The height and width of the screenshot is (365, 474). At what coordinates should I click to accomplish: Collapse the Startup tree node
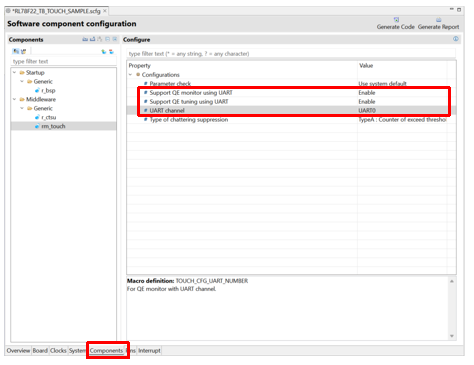14,72
